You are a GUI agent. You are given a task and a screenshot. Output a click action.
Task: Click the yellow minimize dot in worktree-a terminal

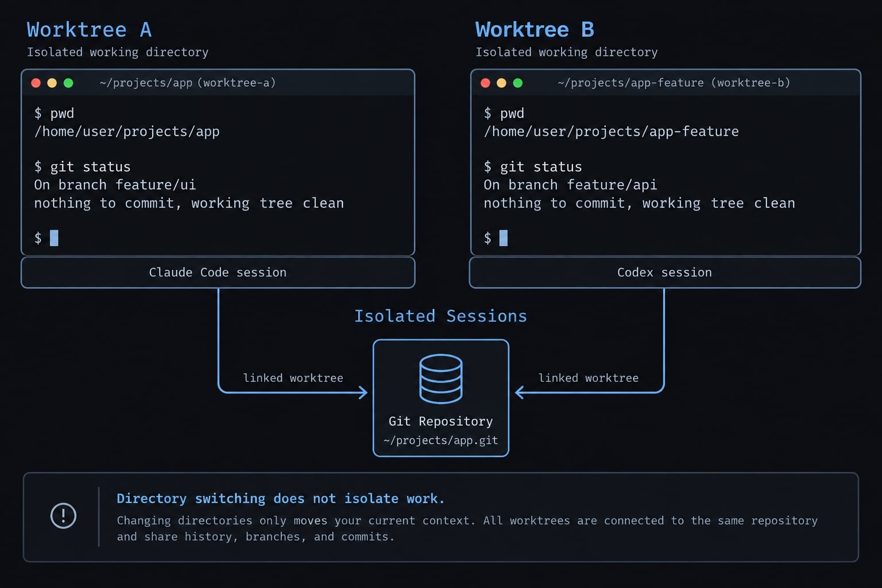pyautogui.click(x=52, y=83)
